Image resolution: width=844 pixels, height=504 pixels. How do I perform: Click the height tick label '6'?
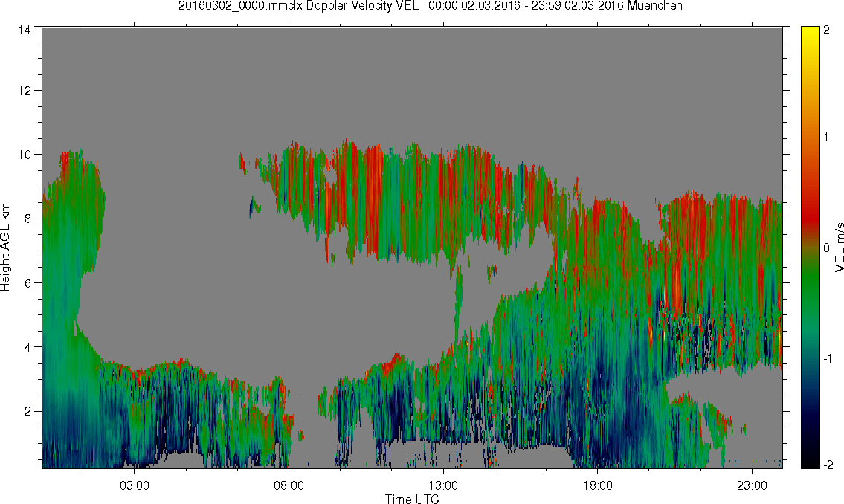tap(28, 283)
